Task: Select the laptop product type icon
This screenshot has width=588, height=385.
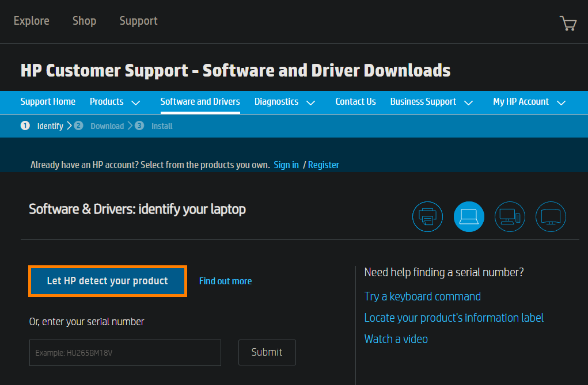Action: pos(469,217)
